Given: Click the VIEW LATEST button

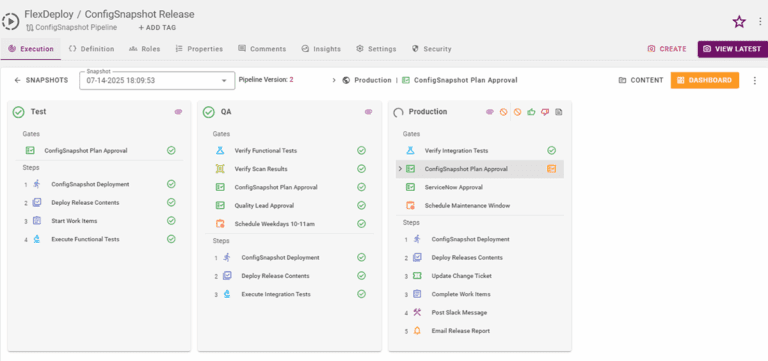Looking at the screenshot, I should click(x=732, y=49).
